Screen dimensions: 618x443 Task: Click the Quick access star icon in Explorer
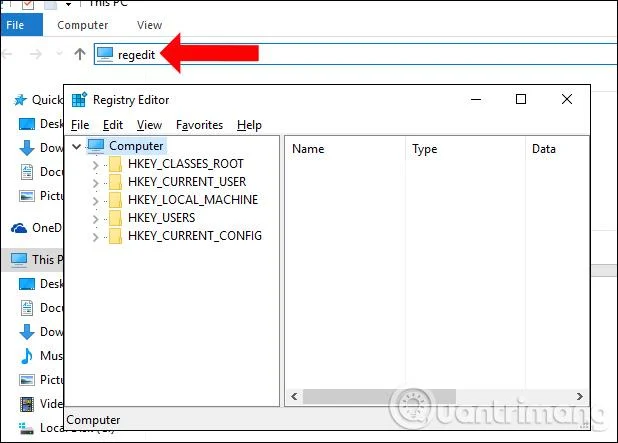(x=20, y=100)
